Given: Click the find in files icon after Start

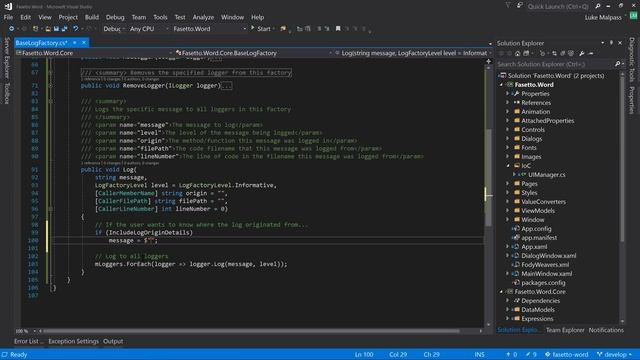Looking at the screenshot, I should pyautogui.click(x=283, y=29).
